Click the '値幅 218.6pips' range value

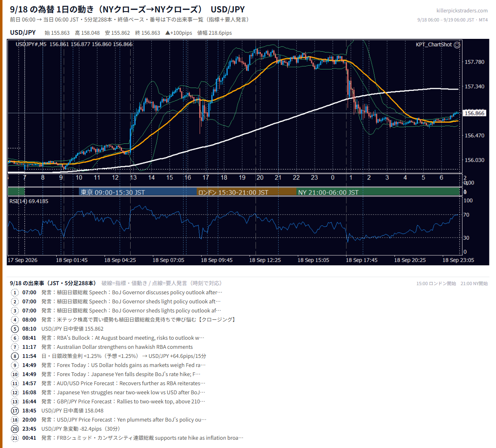tap(215, 33)
